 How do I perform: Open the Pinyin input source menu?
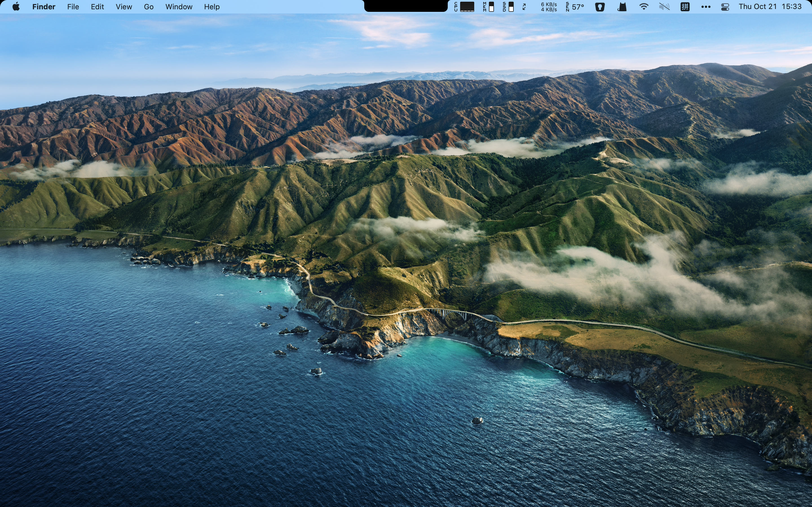click(x=685, y=7)
